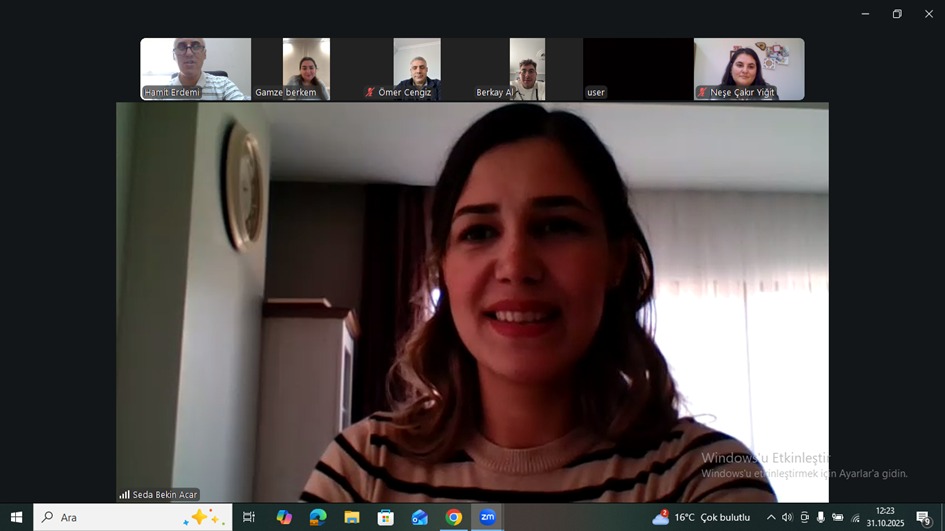Click the muted microphone icon beside Ömer Cengiz
Image resolution: width=945 pixels, height=531 pixels.
coord(370,92)
